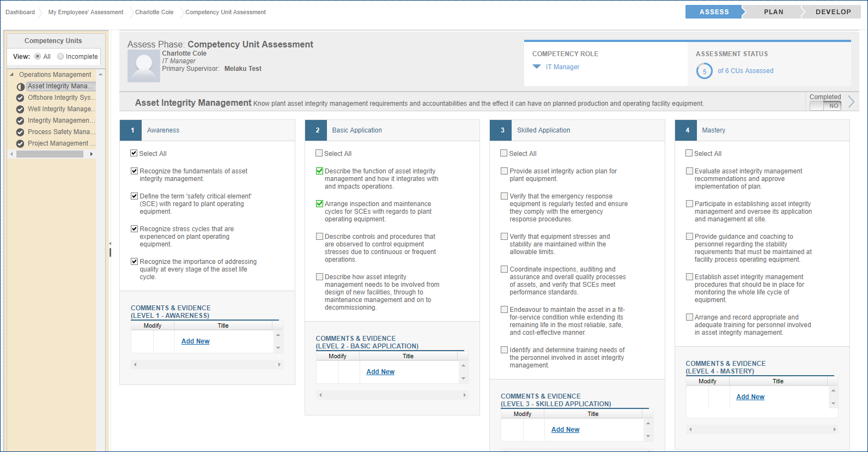The width and height of the screenshot is (868, 452).
Task: Go to next unit with the right chevron arrow
Action: click(x=851, y=101)
